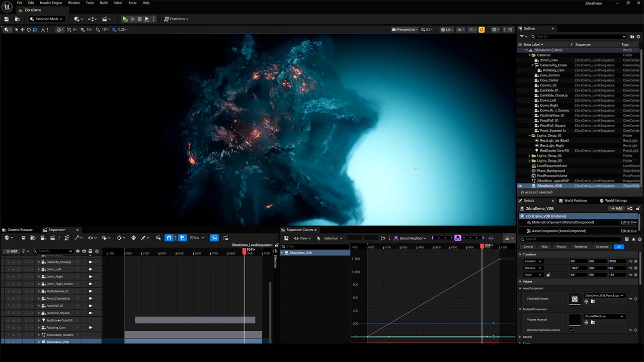
Task: Click the red playhead marker in Sequencer timeline
Action: point(245,250)
